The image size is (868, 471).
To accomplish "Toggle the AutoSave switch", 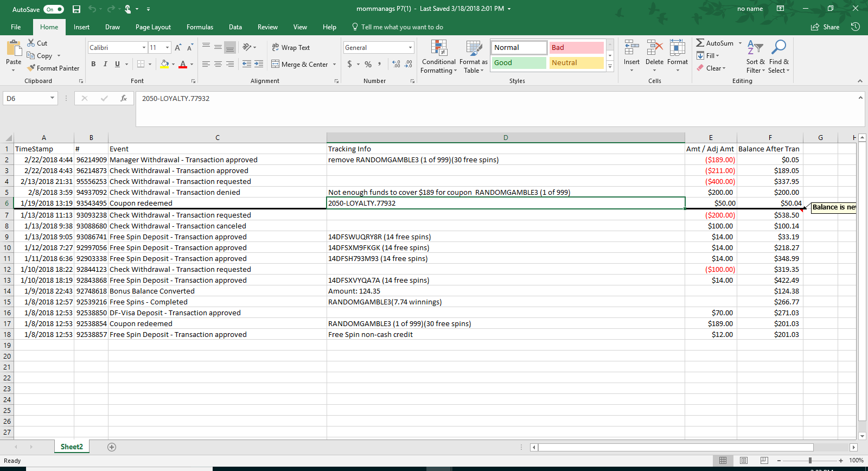I will [54, 9].
